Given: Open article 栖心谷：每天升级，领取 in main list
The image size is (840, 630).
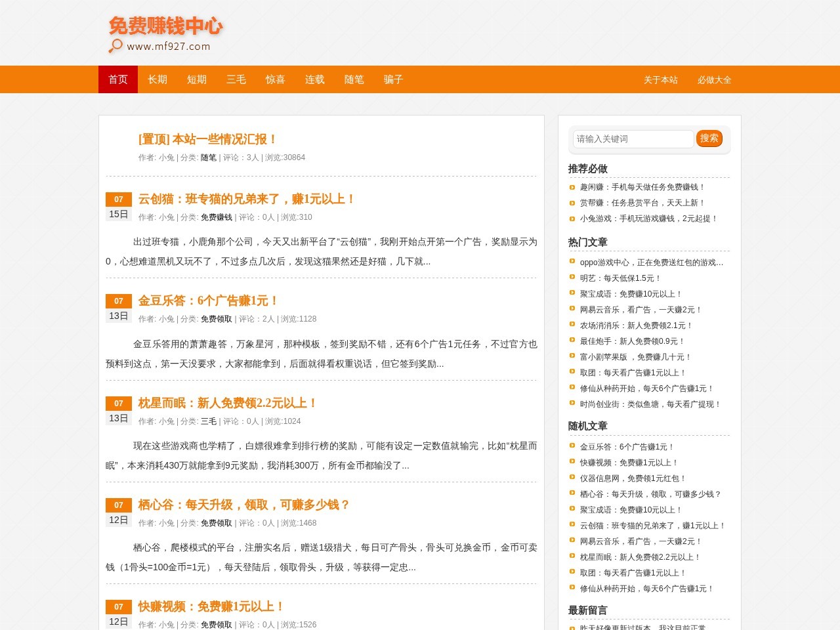Looking at the screenshot, I should 243,505.
